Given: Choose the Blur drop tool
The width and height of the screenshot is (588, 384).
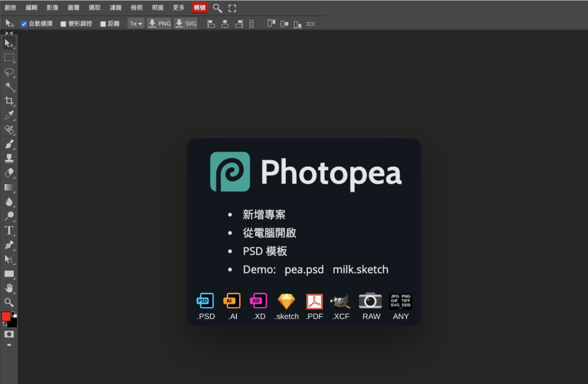Looking at the screenshot, I should coord(9,202).
